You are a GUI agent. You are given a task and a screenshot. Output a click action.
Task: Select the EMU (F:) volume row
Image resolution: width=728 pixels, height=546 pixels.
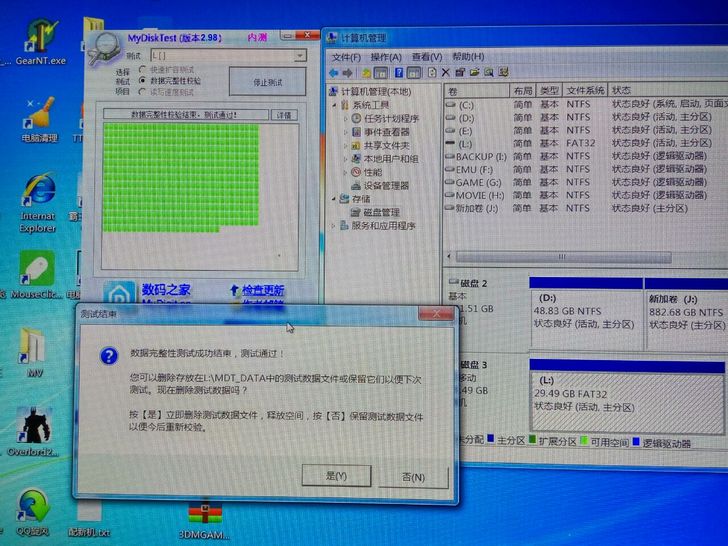(x=586, y=169)
